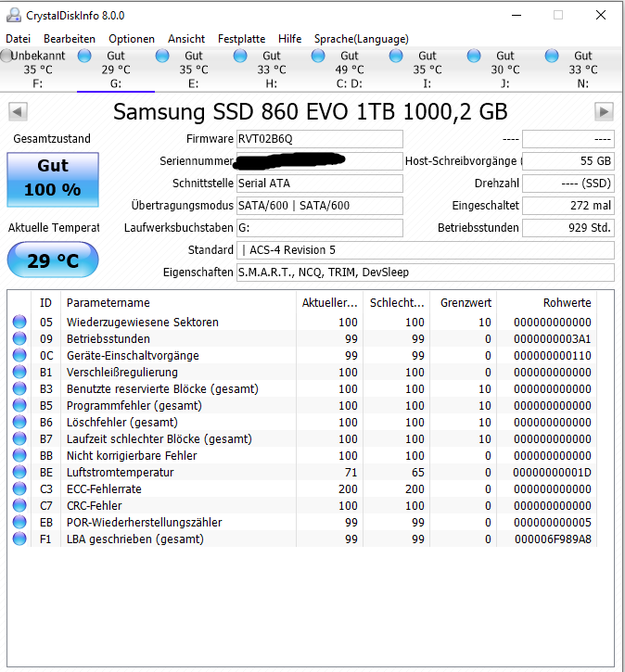Select the Luftstromtemperatur parameter name
Viewport: 625px width, 672px height.
coord(120,473)
